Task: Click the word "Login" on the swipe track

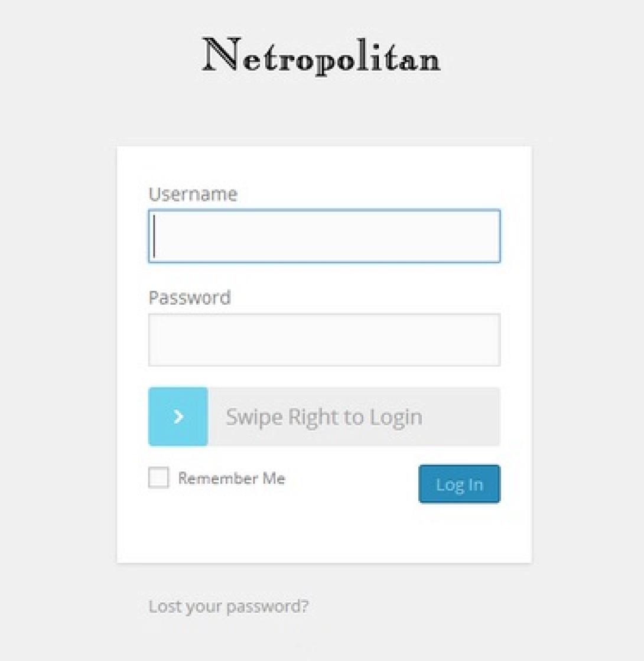Action: (x=396, y=417)
